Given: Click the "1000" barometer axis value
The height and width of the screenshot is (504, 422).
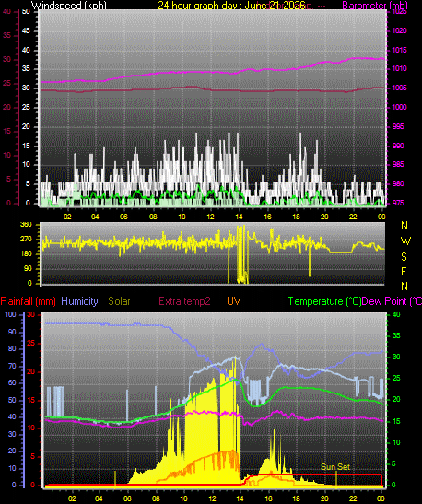Looking at the screenshot, I should tap(399, 107).
